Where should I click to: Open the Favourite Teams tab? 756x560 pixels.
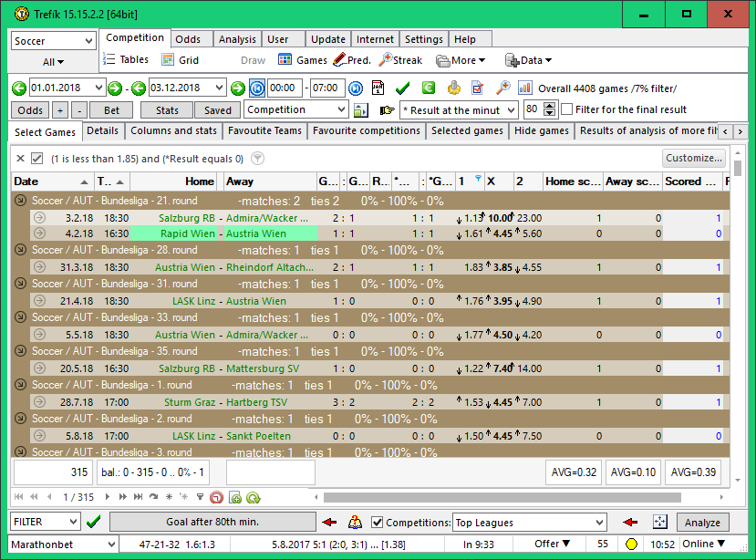coord(264,131)
